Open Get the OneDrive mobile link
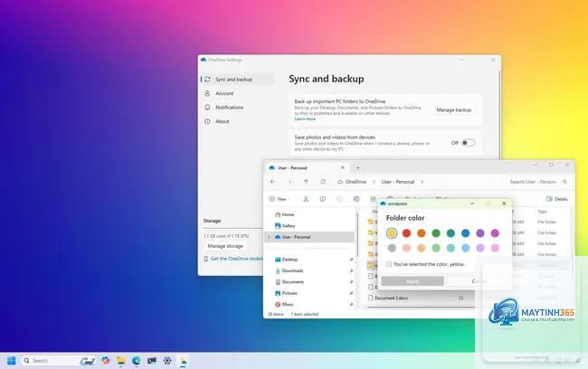Screen dimensions: 588x369 point(236,259)
